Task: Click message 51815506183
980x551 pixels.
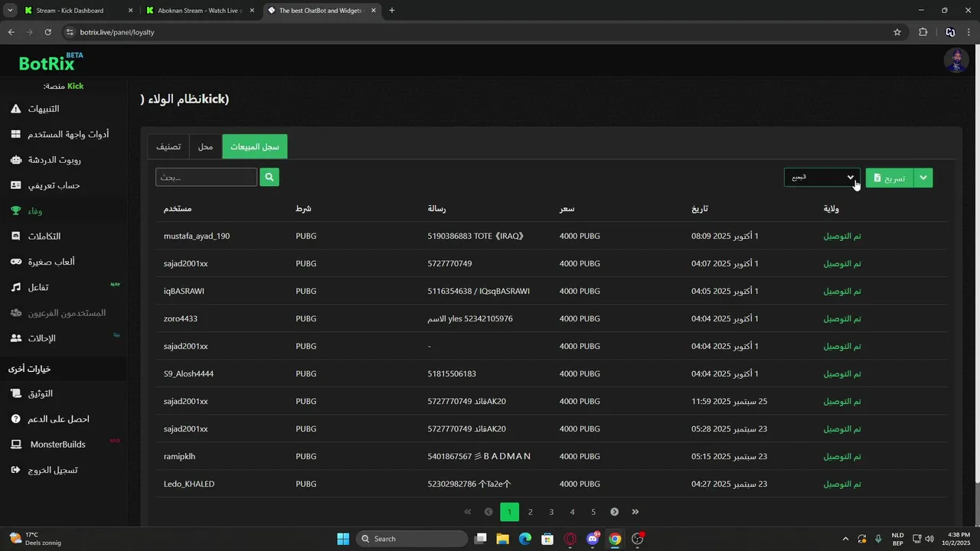Action: (x=452, y=373)
